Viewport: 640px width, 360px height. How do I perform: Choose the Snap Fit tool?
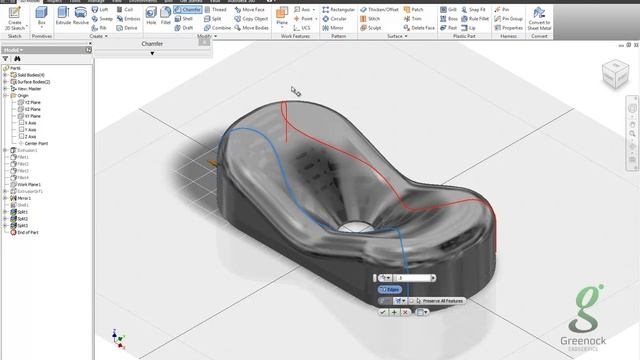(473, 9)
